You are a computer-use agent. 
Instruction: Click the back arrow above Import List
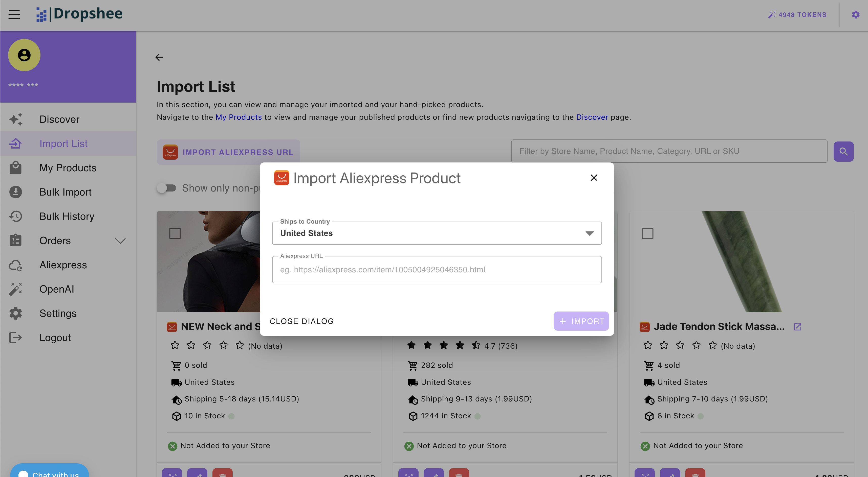click(x=159, y=57)
